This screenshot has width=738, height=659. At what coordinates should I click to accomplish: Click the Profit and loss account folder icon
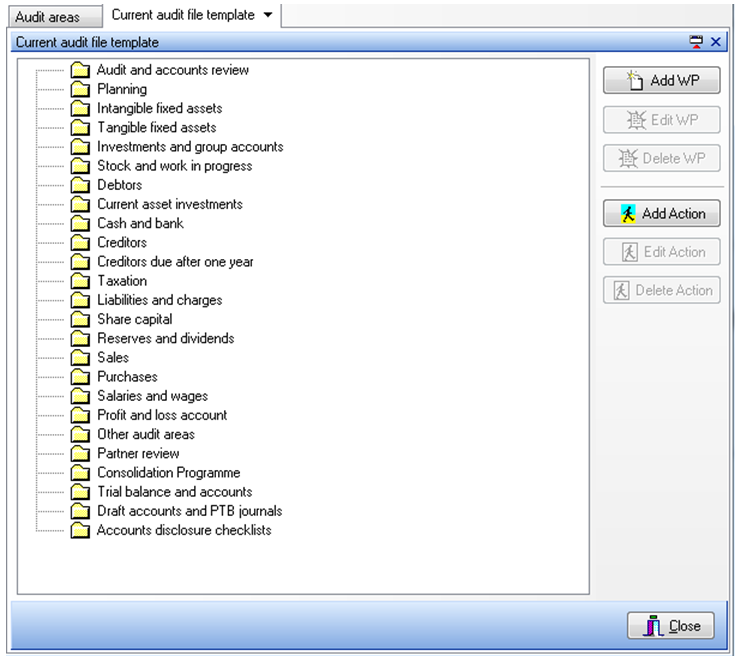80,415
